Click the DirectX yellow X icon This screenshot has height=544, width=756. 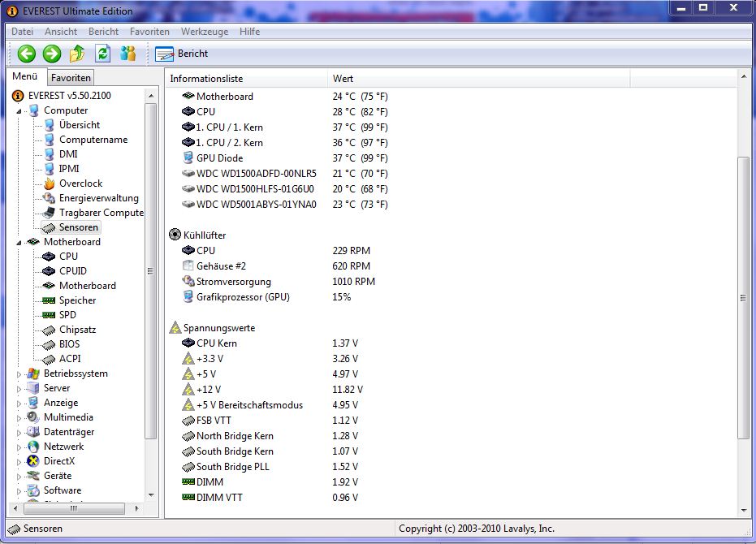(x=33, y=461)
